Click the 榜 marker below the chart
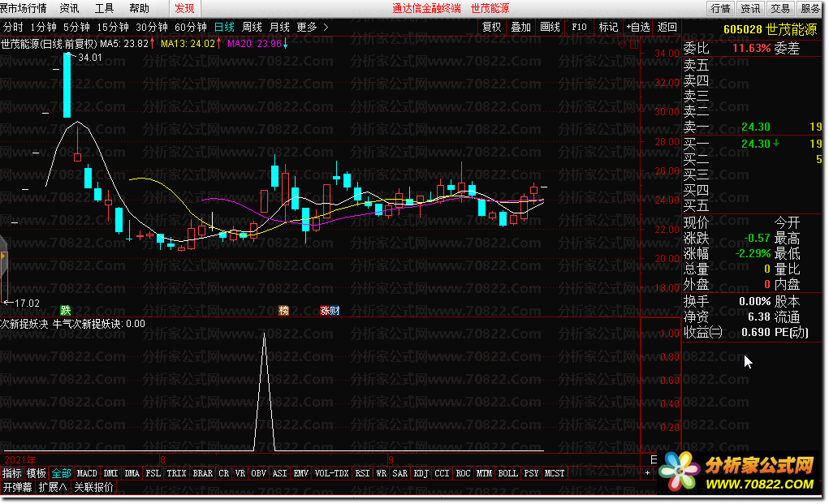 (x=284, y=311)
